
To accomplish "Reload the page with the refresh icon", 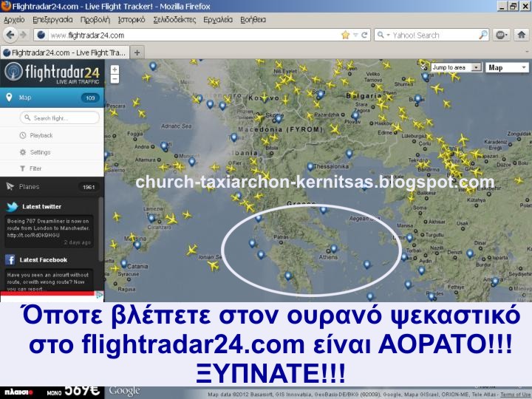I will pos(364,35).
